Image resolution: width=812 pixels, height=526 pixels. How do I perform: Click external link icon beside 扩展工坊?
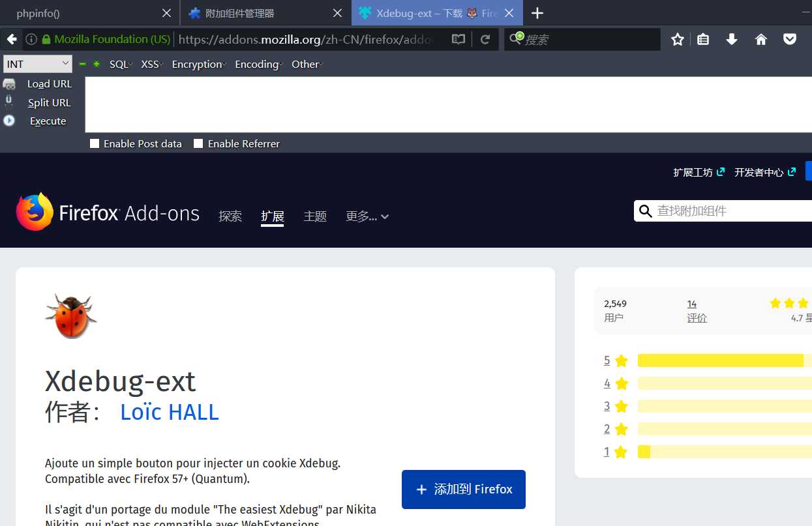[721, 172]
